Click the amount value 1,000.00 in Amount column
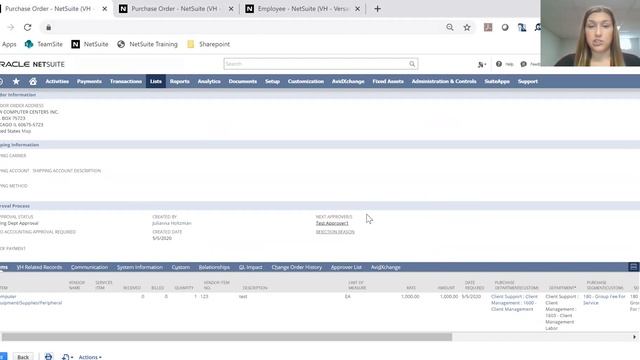Image resolution: width=640 pixels, height=360 pixels. pos(449,297)
